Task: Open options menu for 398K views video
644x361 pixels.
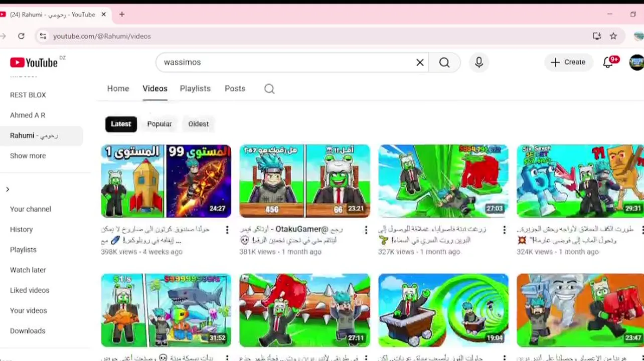Action: (x=227, y=230)
